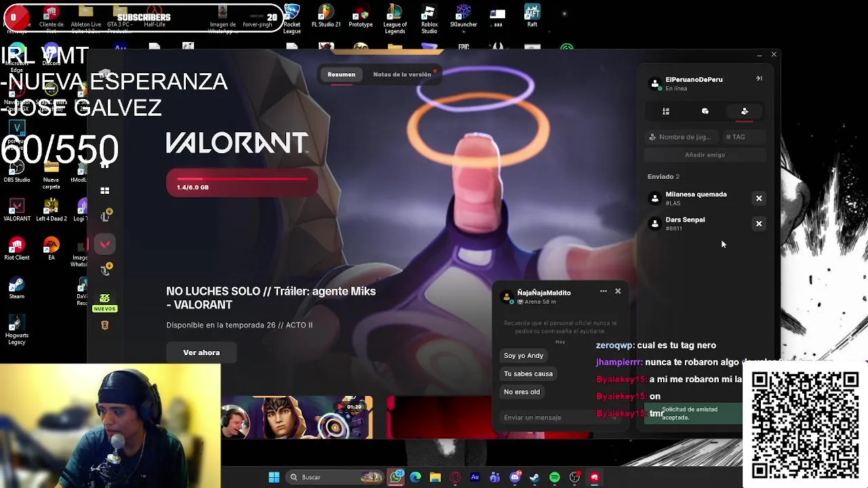This screenshot has height=488, width=868.
Task: Open WhatsApp from the taskbar
Action: pos(397,477)
